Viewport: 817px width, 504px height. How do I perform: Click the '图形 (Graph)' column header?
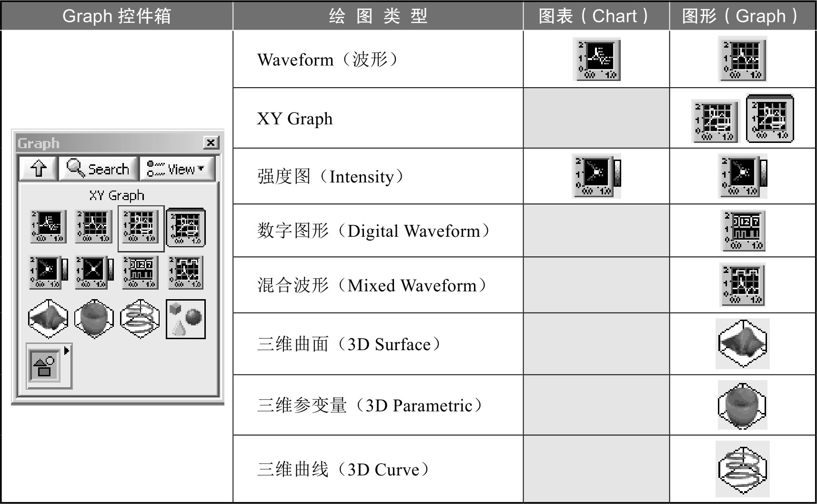point(742,16)
